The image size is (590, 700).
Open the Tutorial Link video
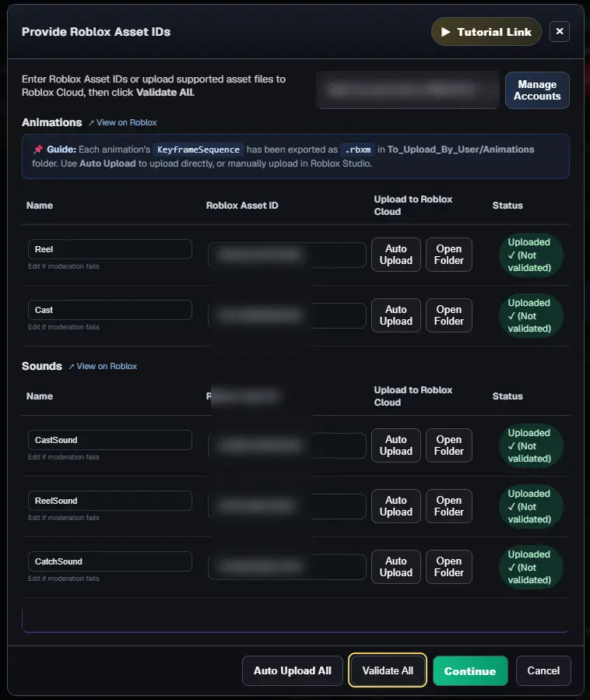486,32
